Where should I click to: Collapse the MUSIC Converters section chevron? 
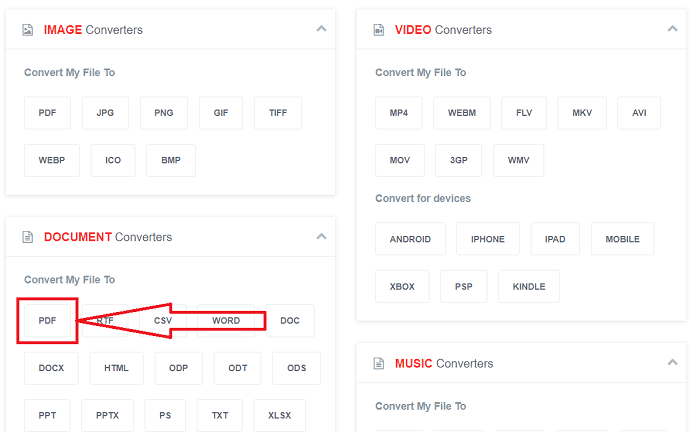pos(672,363)
